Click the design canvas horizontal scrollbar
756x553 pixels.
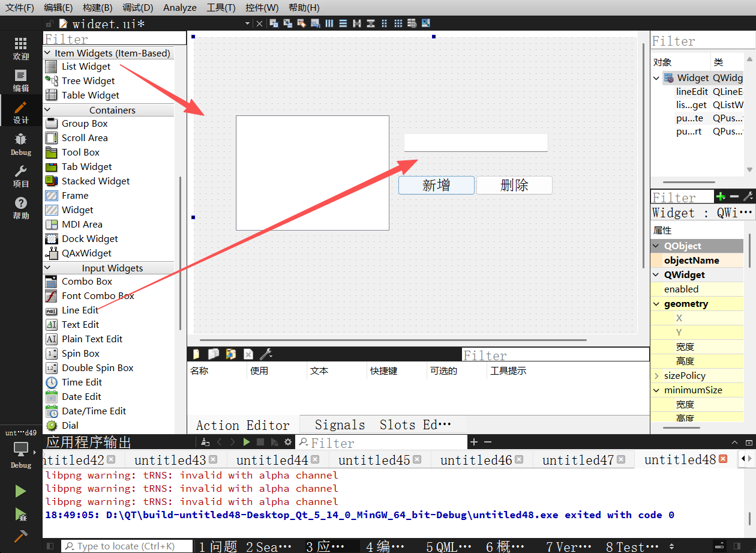[393, 340]
